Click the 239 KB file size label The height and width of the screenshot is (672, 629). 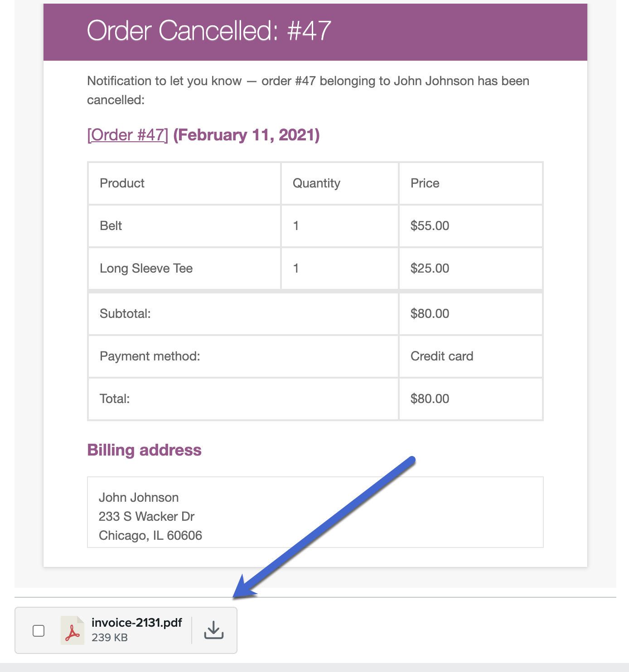(x=110, y=638)
